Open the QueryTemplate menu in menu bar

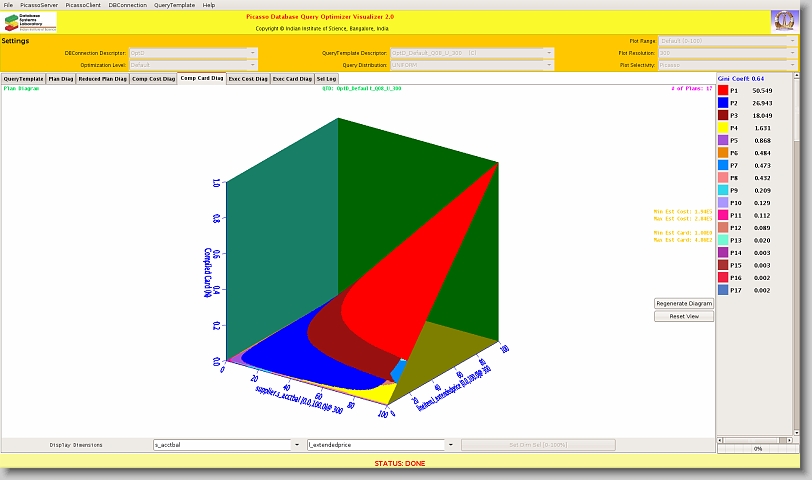(175, 5)
